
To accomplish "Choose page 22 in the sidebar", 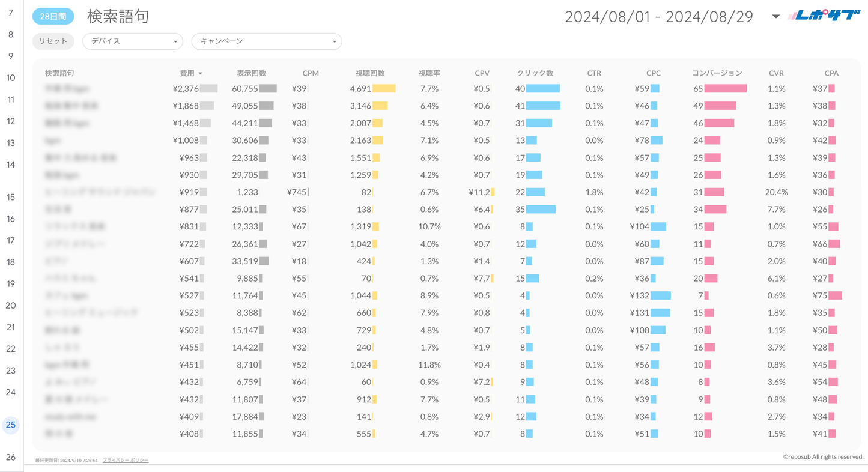I will [x=11, y=349].
